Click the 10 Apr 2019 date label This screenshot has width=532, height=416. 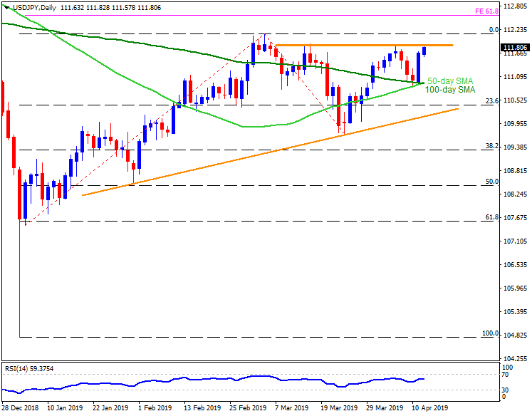(429, 408)
